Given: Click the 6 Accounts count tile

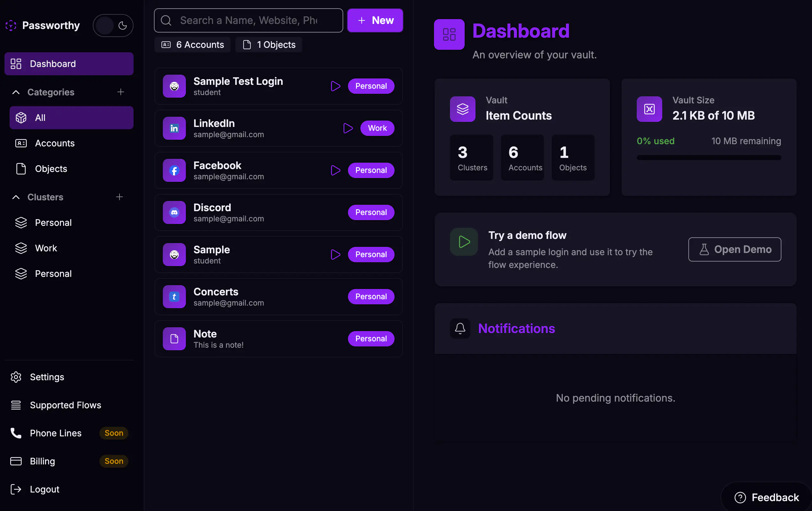Looking at the screenshot, I should coord(522,158).
